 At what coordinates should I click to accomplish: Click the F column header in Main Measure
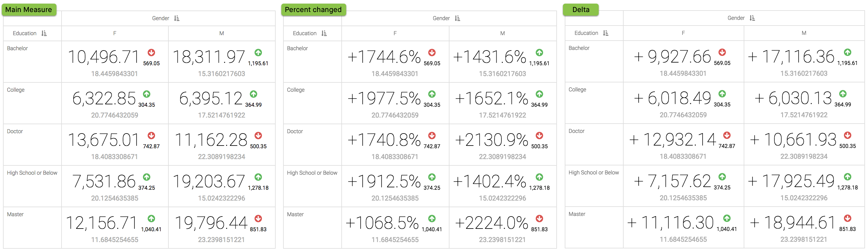tap(115, 33)
